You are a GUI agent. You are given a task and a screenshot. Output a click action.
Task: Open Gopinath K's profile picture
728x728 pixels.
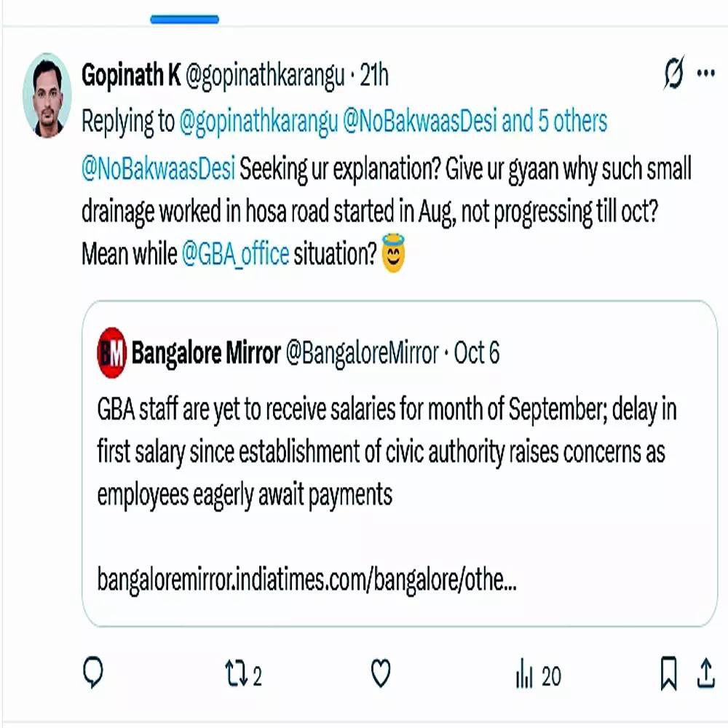(47, 95)
